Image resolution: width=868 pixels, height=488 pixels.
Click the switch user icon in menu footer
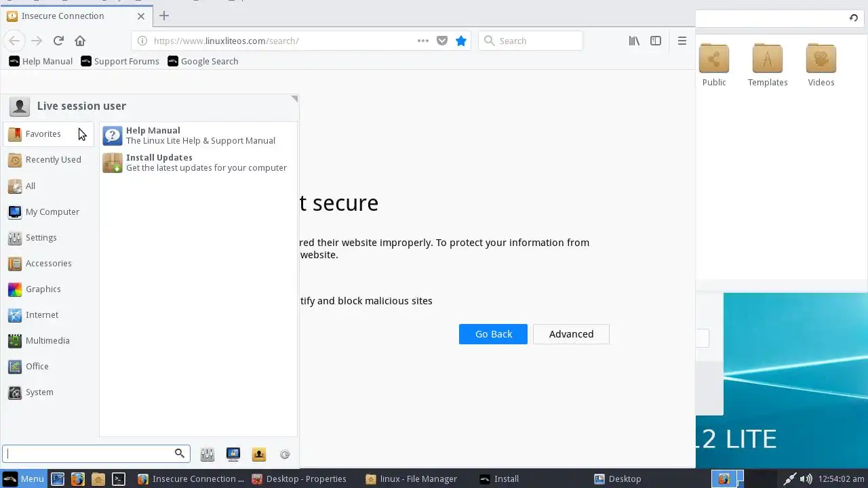(x=259, y=455)
